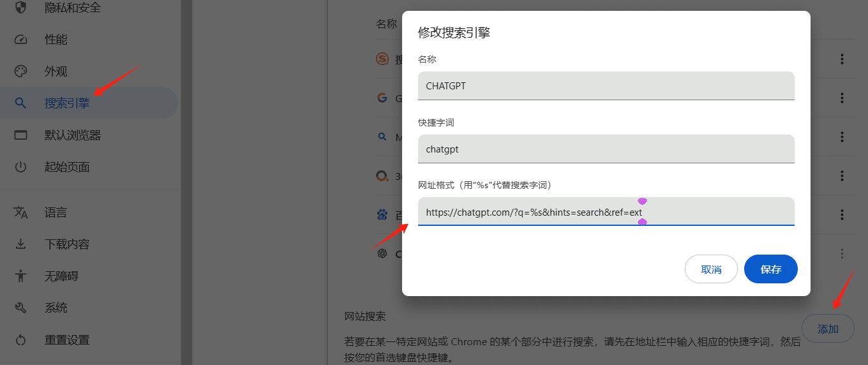The image size is (868, 365).
Task: Click the 取消 button in dialog
Action: click(711, 269)
